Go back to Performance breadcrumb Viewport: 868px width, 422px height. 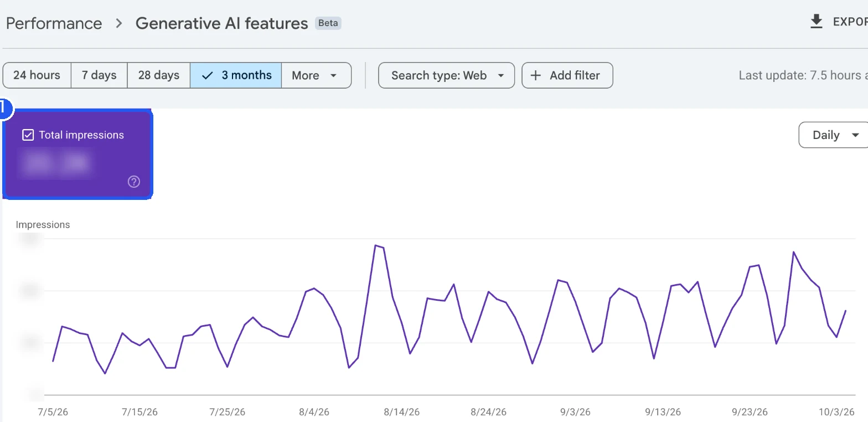[x=54, y=23]
